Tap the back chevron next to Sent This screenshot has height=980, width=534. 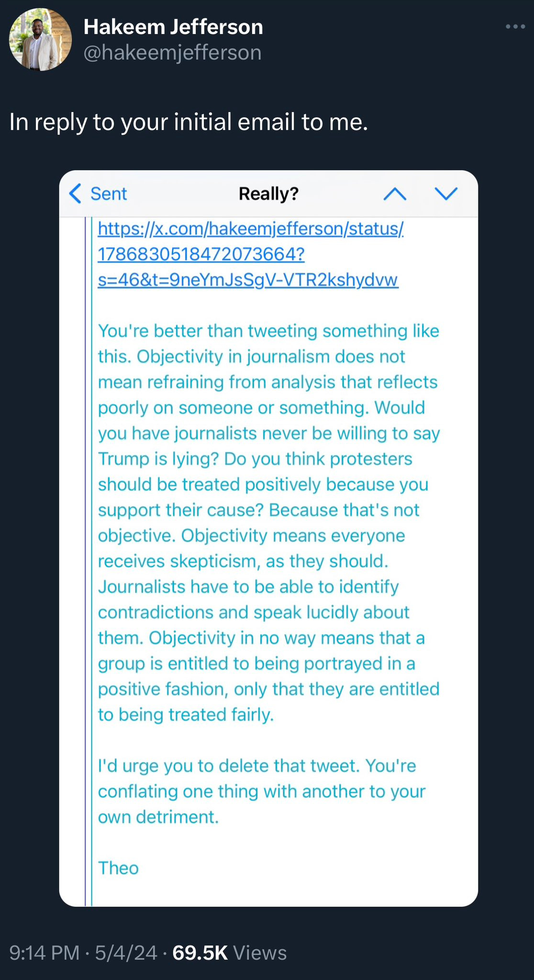pyautogui.click(x=76, y=194)
